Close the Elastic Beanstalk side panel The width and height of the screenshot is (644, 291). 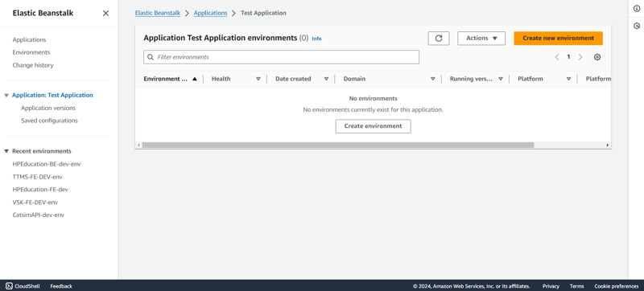105,13
